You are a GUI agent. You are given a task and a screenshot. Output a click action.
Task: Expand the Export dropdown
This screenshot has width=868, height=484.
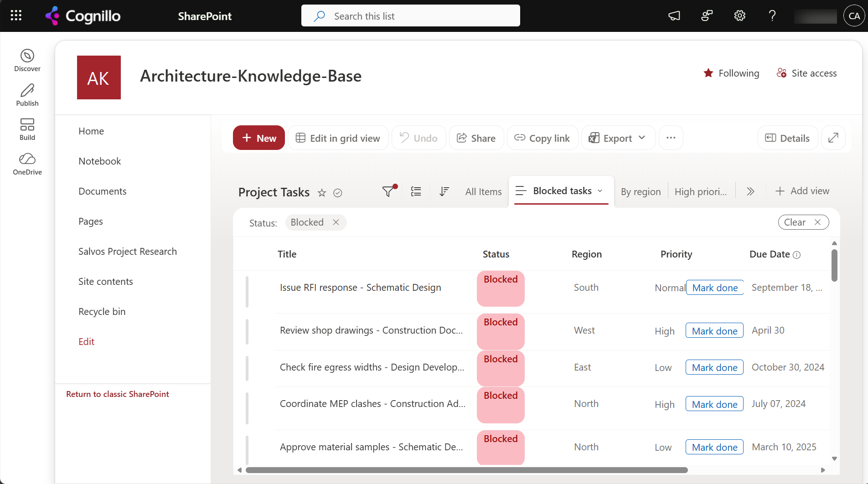[x=642, y=138]
